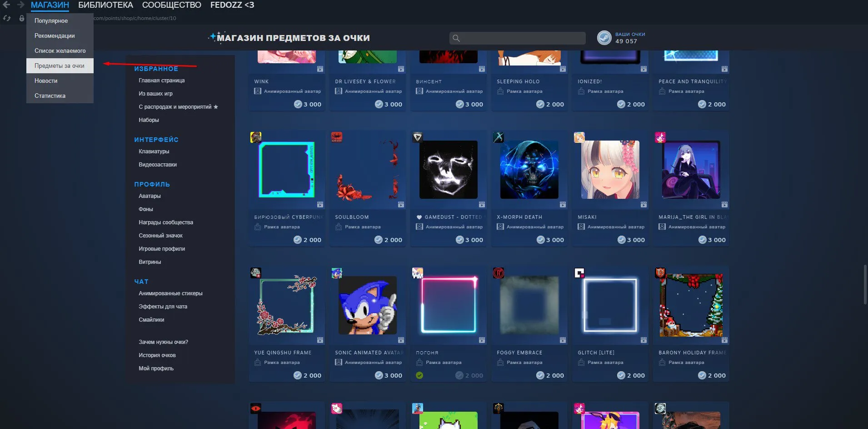Select Новости menu entry
The width and height of the screenshot is (868, 429).
60,81
